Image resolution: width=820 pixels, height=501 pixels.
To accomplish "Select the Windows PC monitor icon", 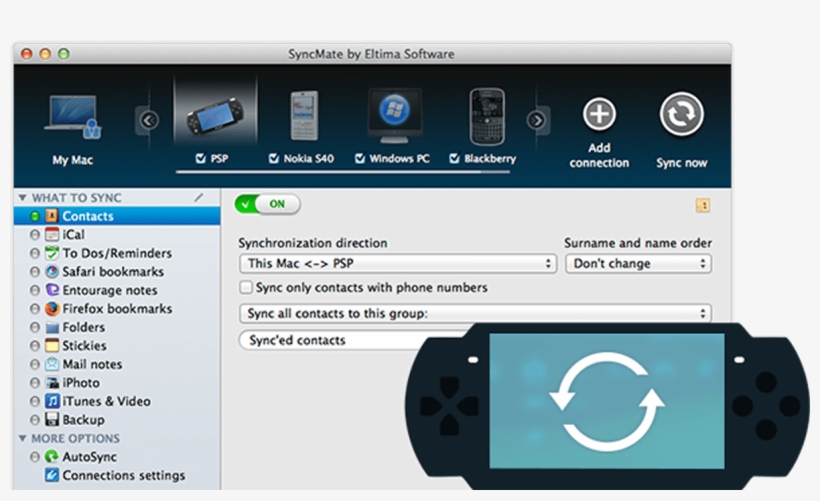I will tap(394, 116).
